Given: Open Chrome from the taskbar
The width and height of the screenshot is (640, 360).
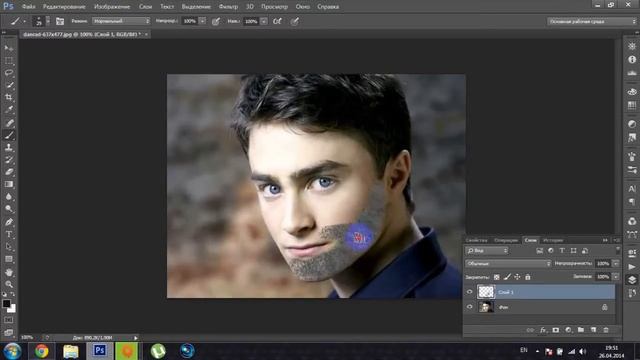Looking at the screenshot, I should pyautogui.click(x=41, y=351).
